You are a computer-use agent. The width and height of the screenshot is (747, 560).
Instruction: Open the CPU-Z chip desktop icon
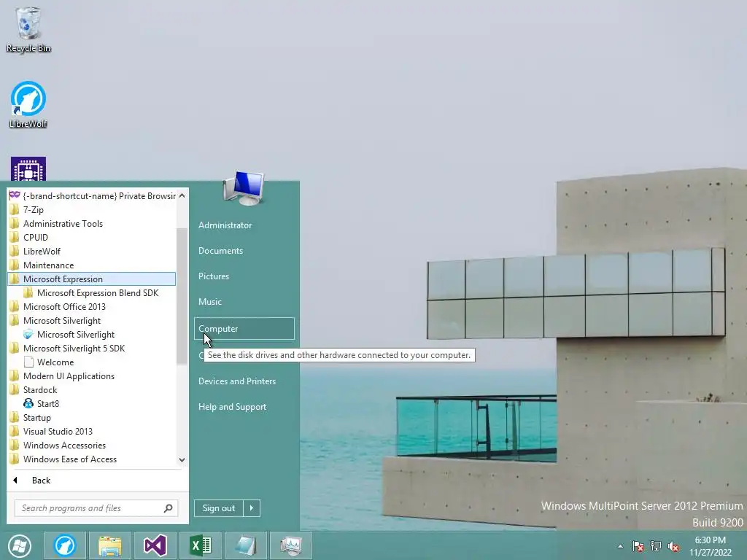point(28,169)
